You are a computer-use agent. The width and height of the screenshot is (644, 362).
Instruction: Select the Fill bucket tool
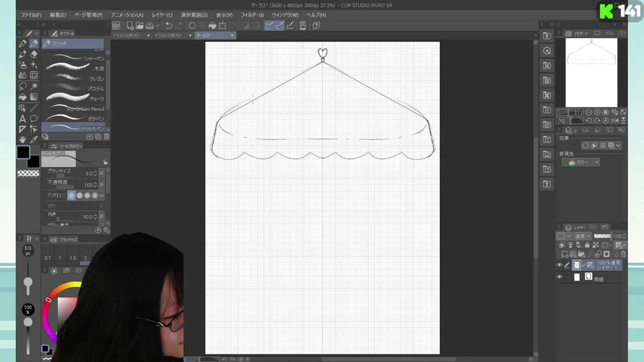23,97
